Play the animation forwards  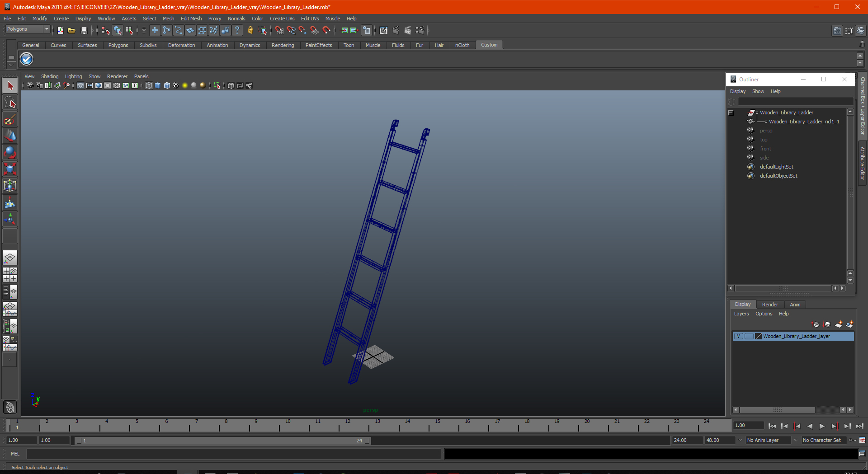click(822, 426)
